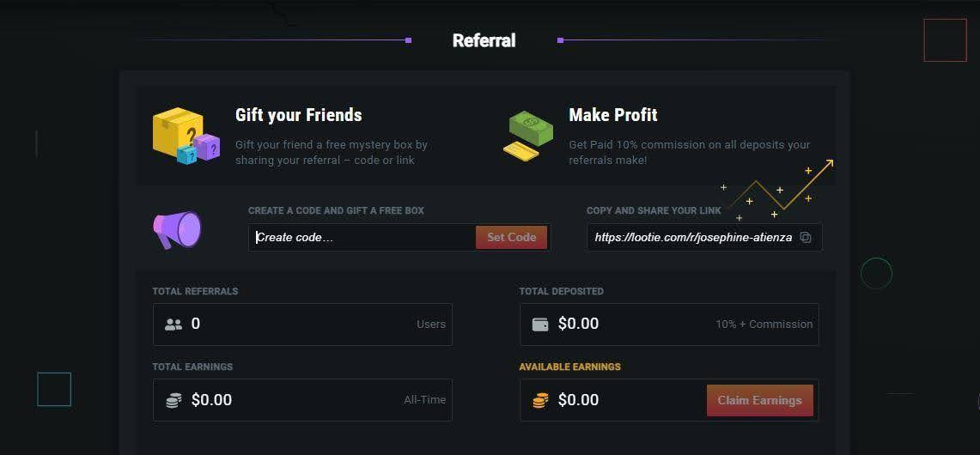980x455 pixels.
Task: Click the Total Referrals count box
Action: coord(302,325)
